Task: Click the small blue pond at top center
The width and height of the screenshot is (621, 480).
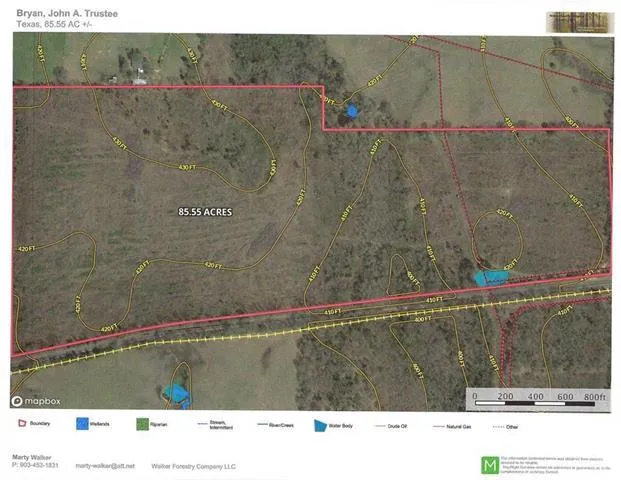Action: (352, 110)
